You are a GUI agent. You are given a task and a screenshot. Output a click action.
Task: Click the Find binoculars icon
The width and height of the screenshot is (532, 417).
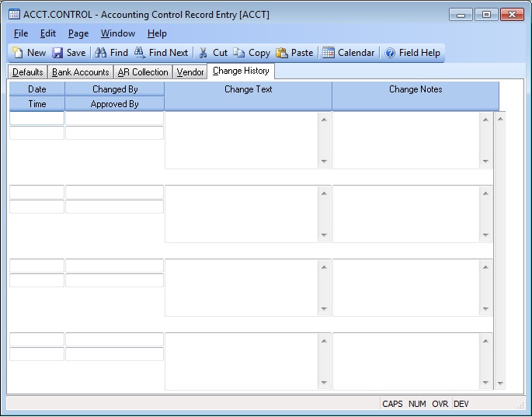(x=101, y=53)
